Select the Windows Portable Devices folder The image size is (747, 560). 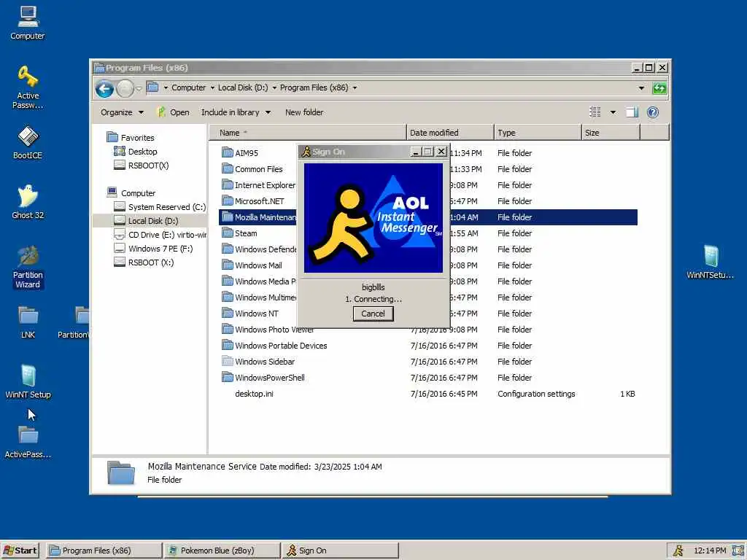281,346
